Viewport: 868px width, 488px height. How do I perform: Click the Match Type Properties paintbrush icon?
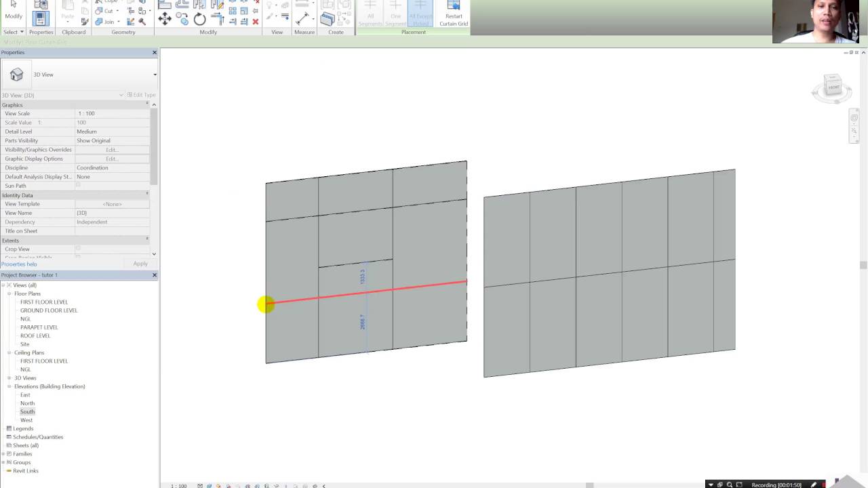pos(85,22)
